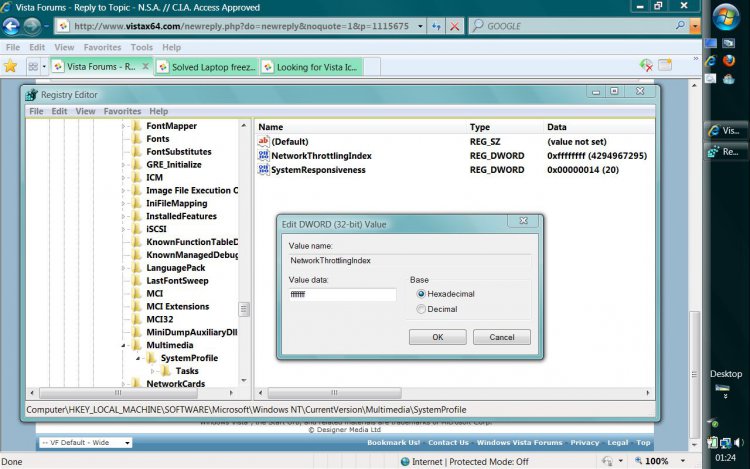The width and height of the screenshot is (750, 469).
Task: Close the Edit DWORD dialog with X
Action: pyautogui.click(x=524, y=220)
